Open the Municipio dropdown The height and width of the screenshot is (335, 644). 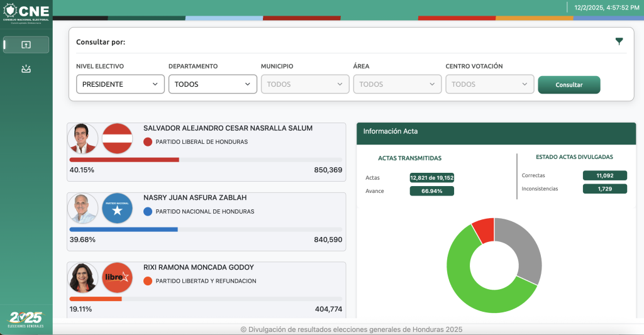(305, 84)
